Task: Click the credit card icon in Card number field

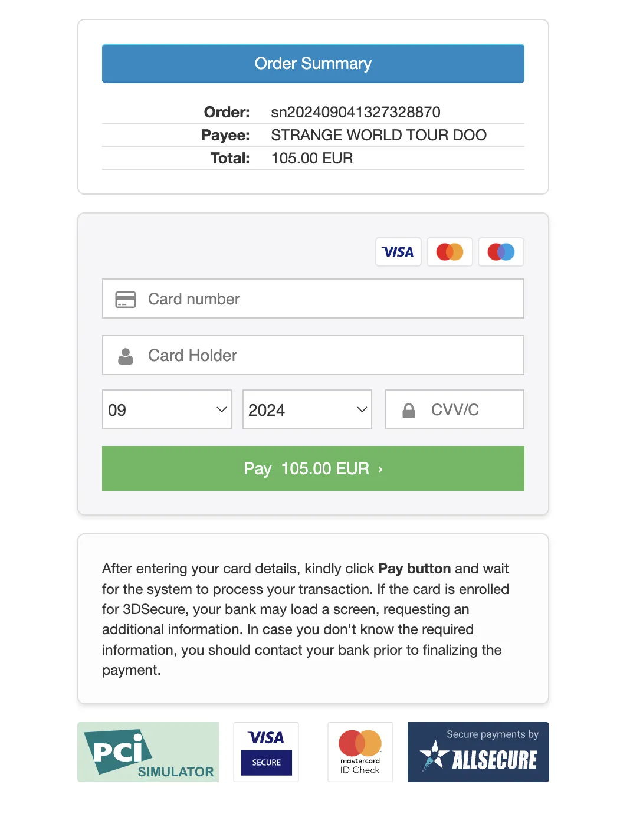Action: point(126,299)
